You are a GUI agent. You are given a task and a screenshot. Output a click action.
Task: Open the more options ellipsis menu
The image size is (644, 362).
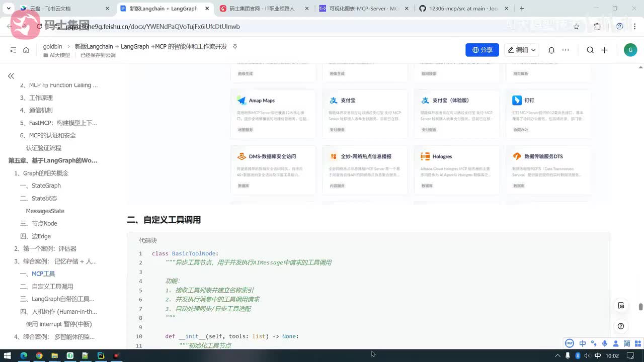tap(566, 50)
